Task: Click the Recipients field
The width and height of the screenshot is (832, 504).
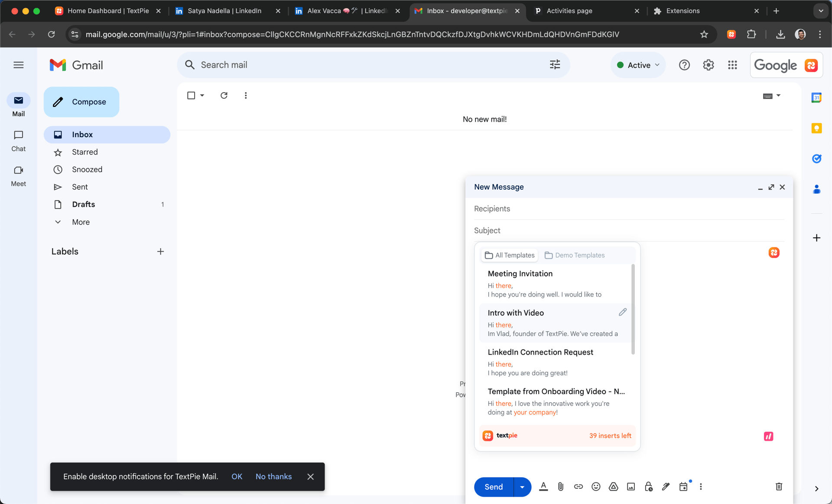Action: (x=629, y=209)
